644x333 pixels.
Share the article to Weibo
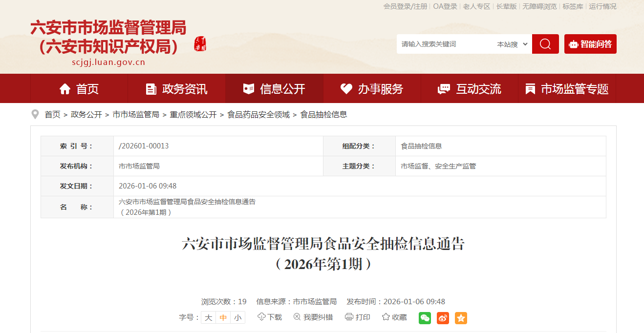(443, 318)
